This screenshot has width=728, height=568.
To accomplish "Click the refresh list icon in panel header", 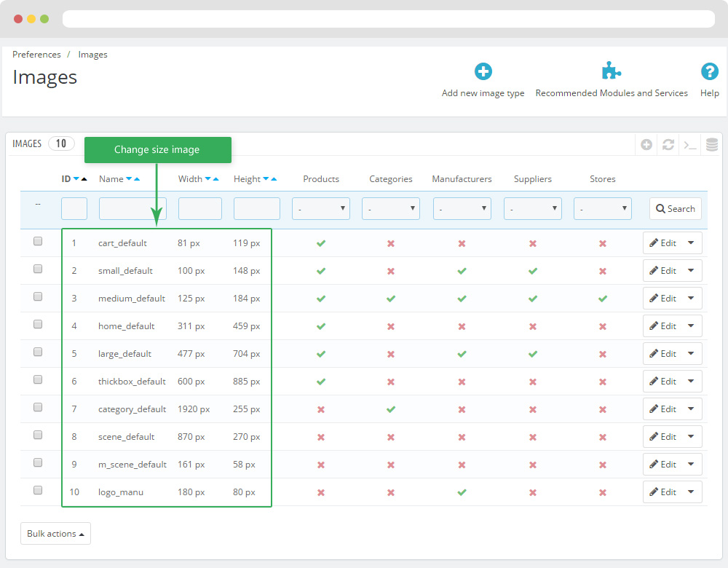I will 668,145.
